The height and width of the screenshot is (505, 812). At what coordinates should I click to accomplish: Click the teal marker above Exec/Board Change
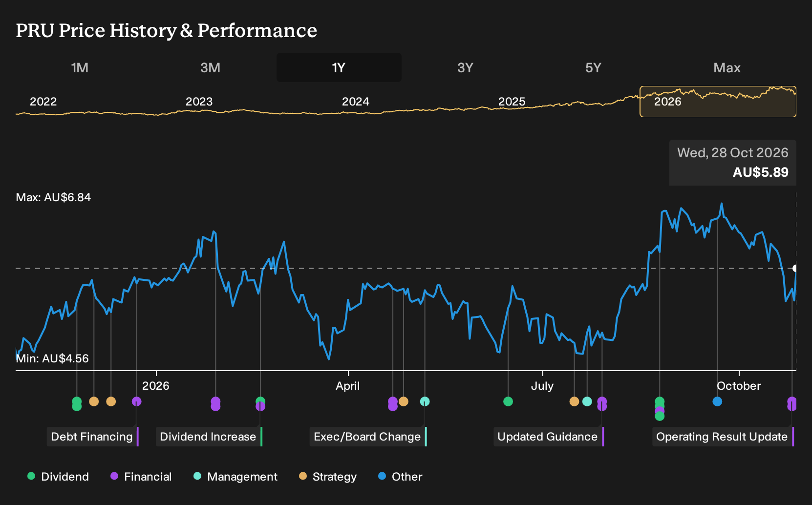pyautogui.click(x=425, y=401)
